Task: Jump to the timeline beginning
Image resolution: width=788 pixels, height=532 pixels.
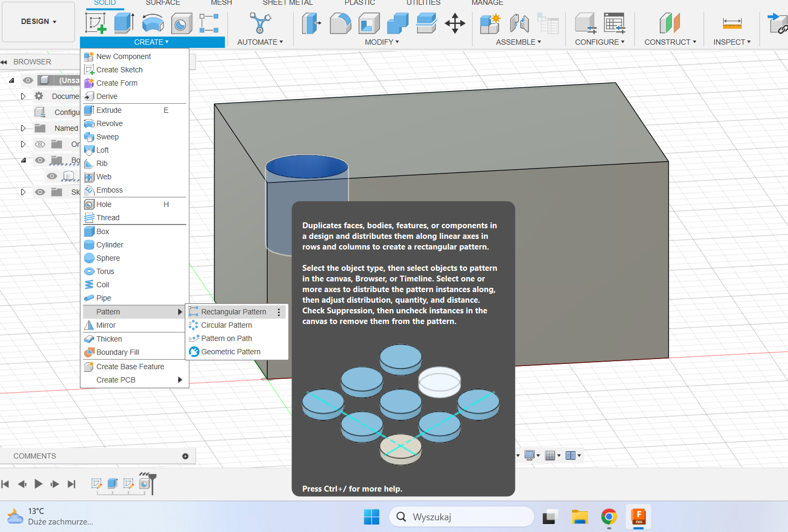Action: 5,484
